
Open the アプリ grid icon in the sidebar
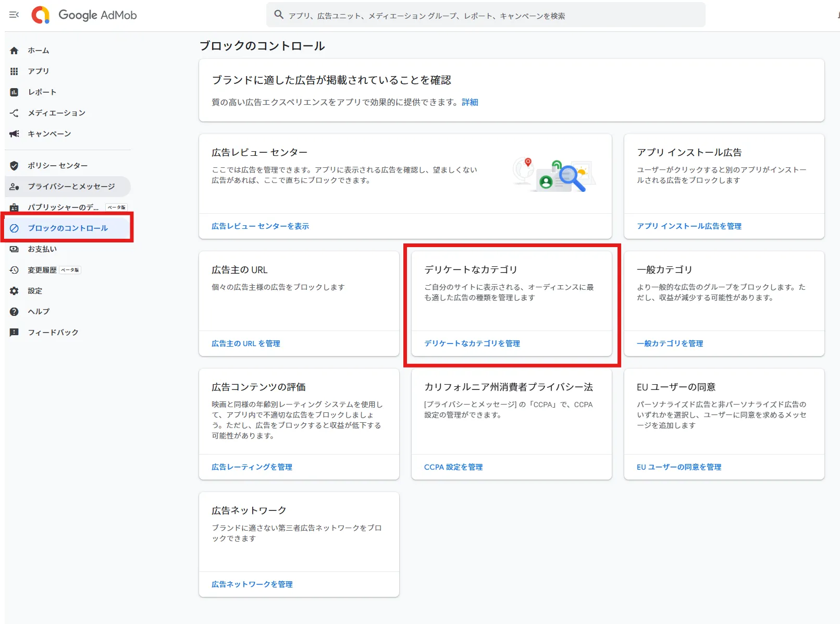pos(14,71)
